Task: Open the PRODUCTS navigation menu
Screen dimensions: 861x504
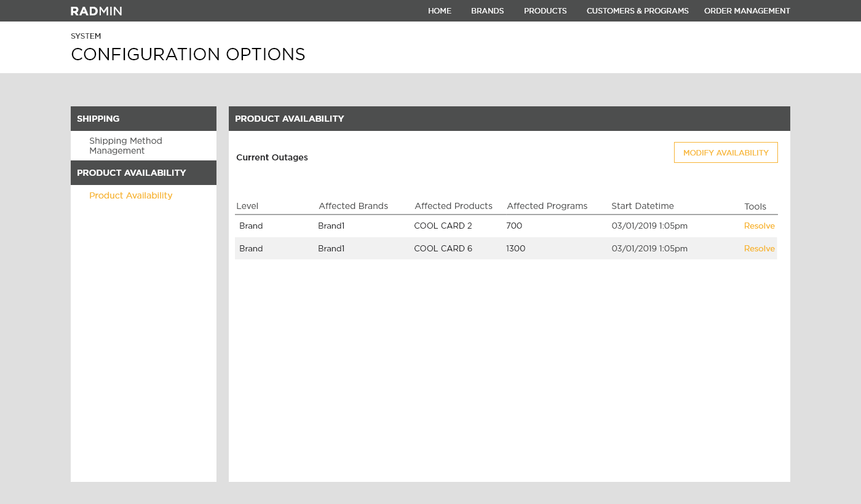Action: tap(545, 10)
